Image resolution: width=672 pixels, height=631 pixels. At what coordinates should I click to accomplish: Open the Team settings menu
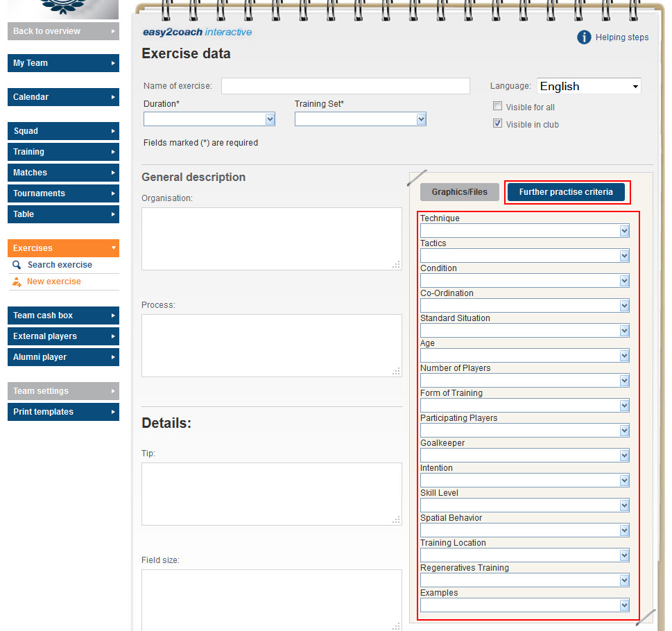[x=63, y=391]
